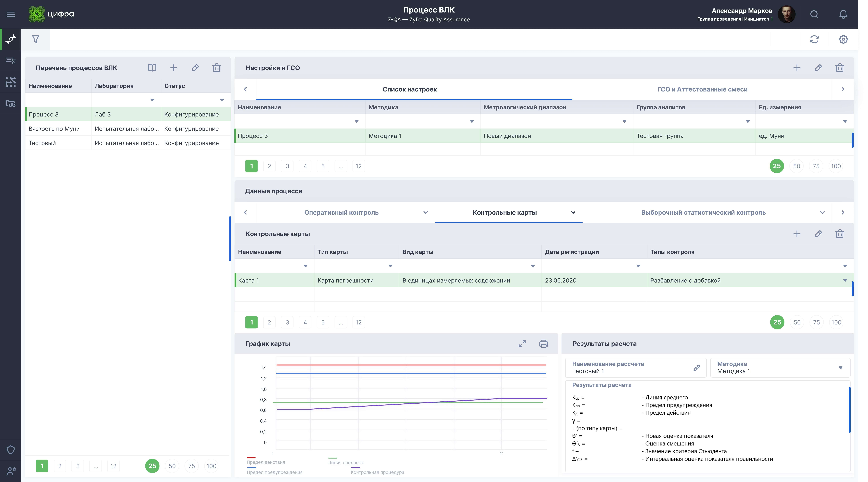Image resolution: width=868 pixels, height=482 pixels.
Task: Open the hamburger main menu
Action: [x=11, y=14]
